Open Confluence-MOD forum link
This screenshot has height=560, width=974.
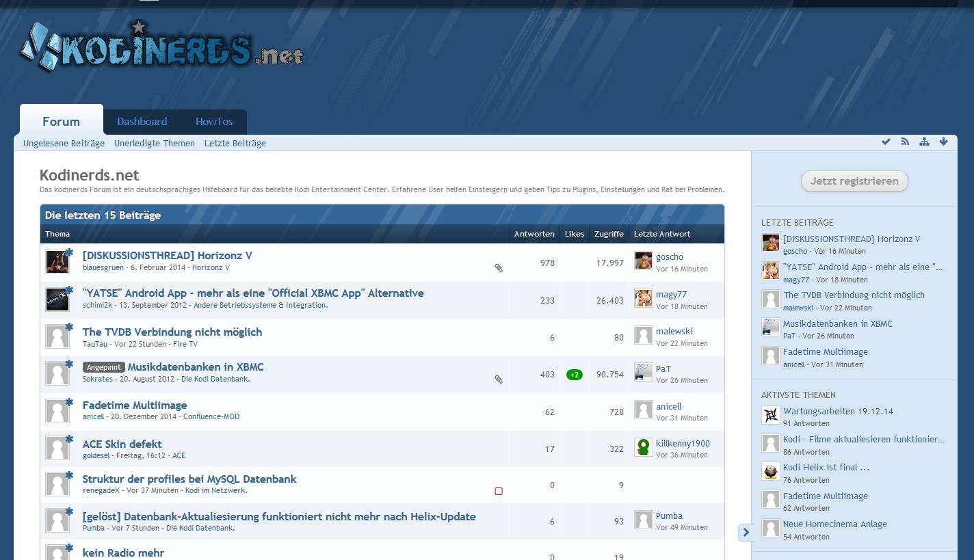coord(211,416)
